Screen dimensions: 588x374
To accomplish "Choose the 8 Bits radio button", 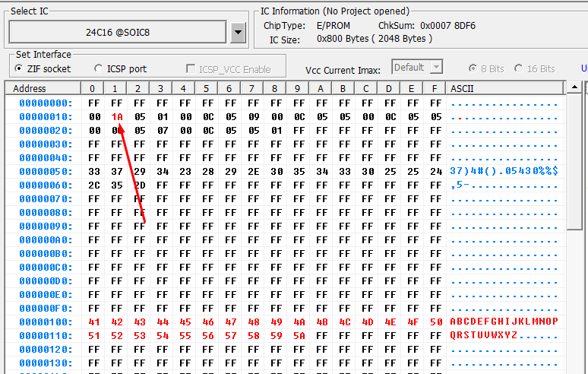I will 474,68.
